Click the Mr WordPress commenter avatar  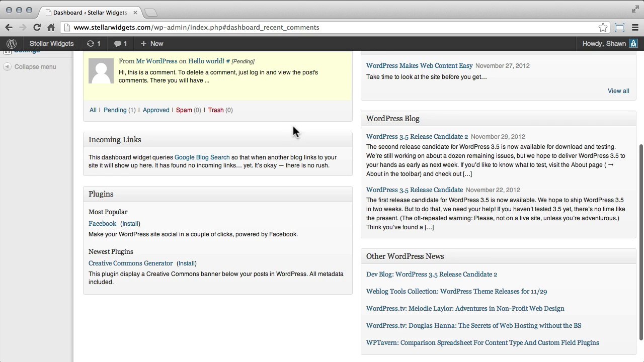(101, 71)
